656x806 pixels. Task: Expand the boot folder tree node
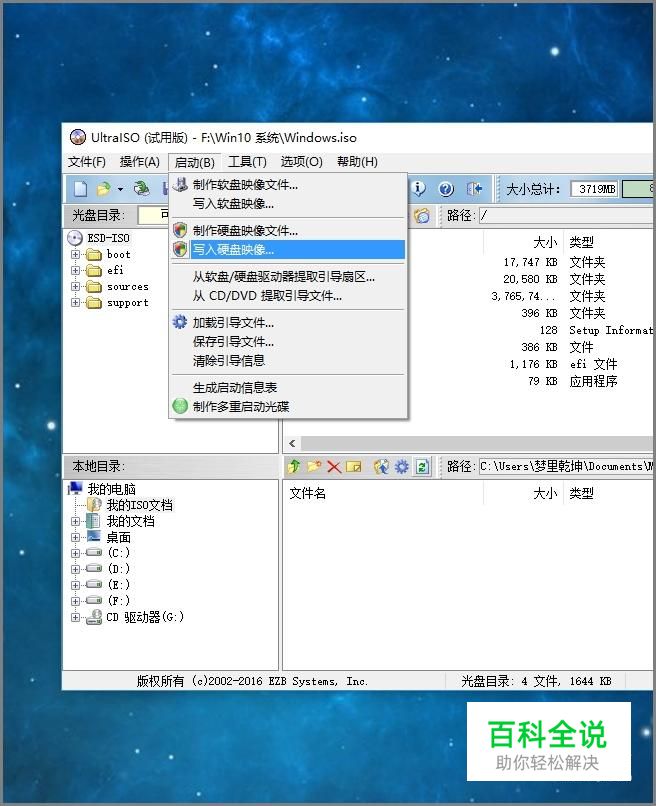point(76,254)
